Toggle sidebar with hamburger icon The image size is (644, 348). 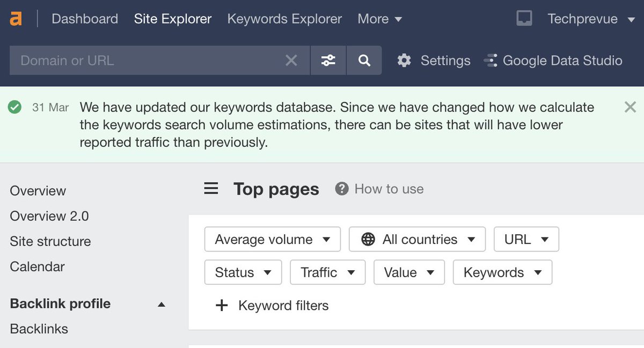pyautogui.click(x=211, y=189)
